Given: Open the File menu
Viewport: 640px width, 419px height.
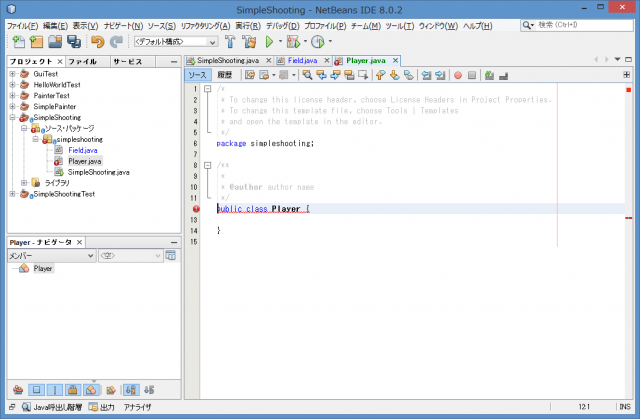Looking at the screenshot, I should pos(22,26).
